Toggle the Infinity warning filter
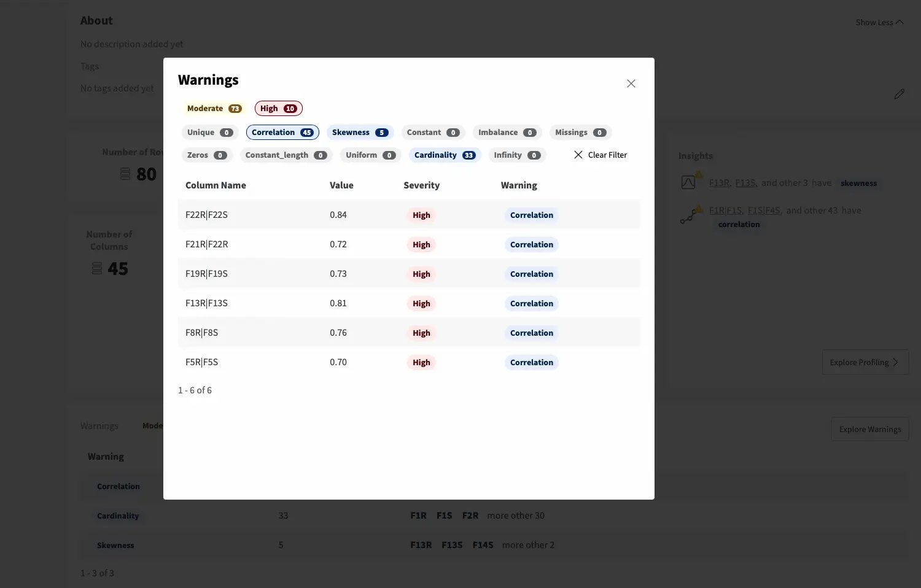 (517, 155)
